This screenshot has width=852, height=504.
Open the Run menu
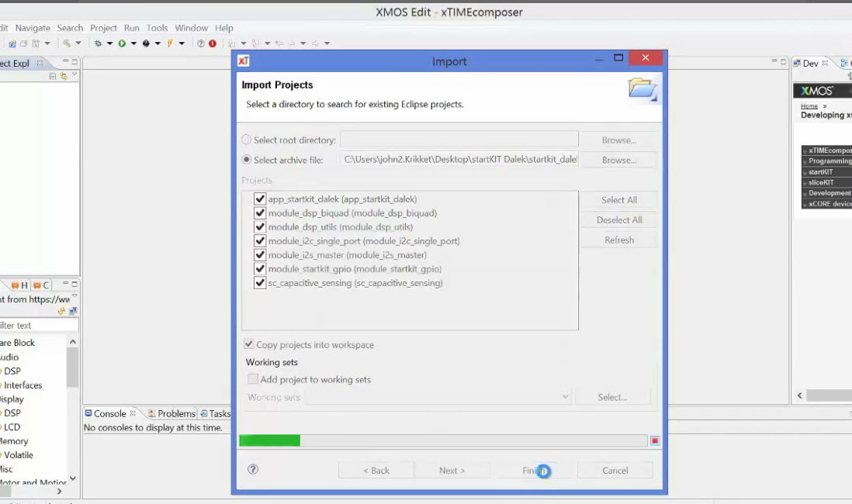coord(131,28)
